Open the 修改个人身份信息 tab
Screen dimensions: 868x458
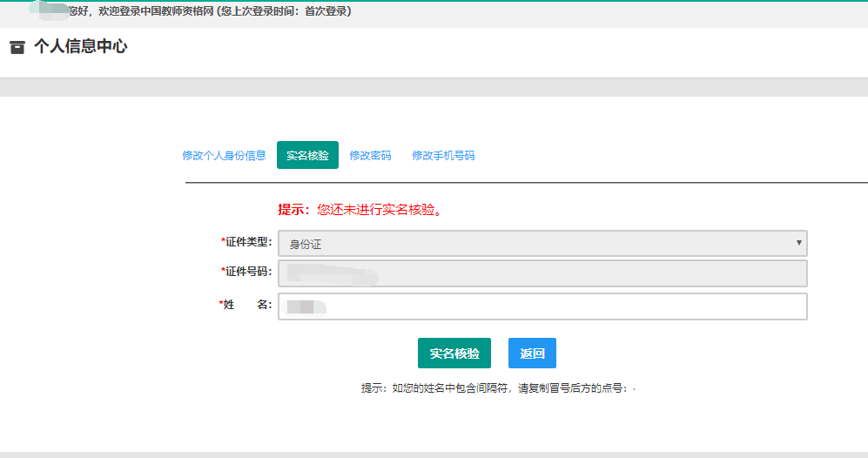point(225,156)
